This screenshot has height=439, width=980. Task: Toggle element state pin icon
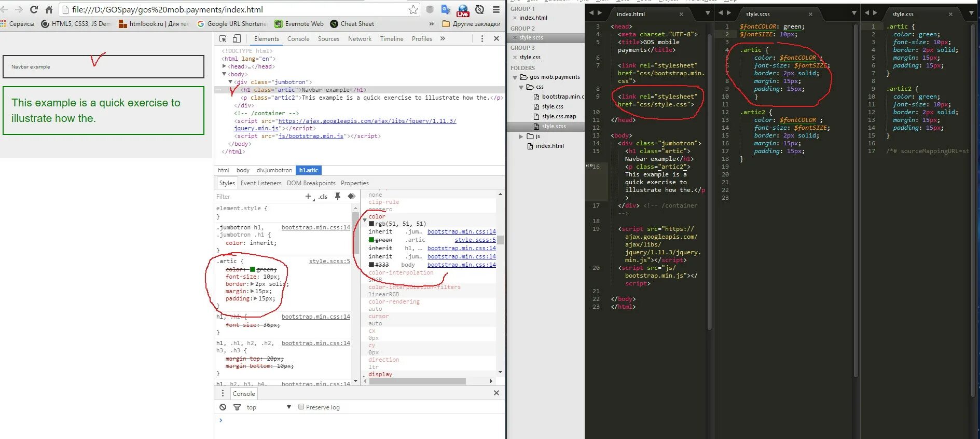click(x=338, y=196)
